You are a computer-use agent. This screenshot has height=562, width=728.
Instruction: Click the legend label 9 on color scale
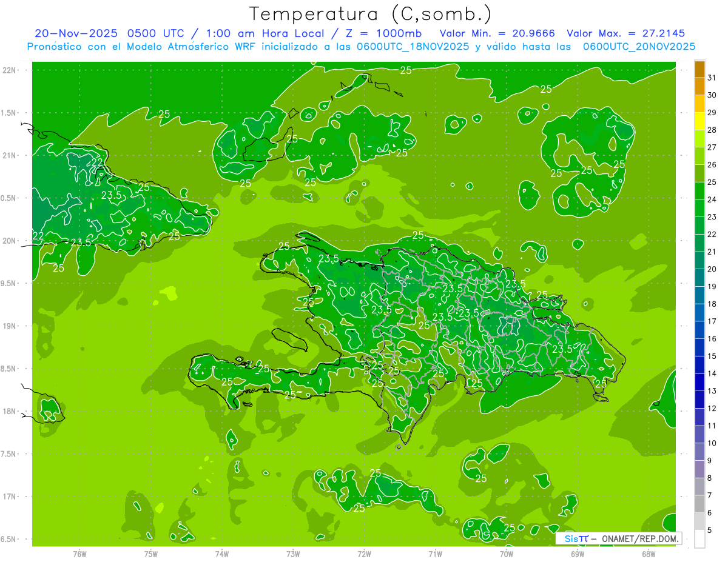coord(710,461)
